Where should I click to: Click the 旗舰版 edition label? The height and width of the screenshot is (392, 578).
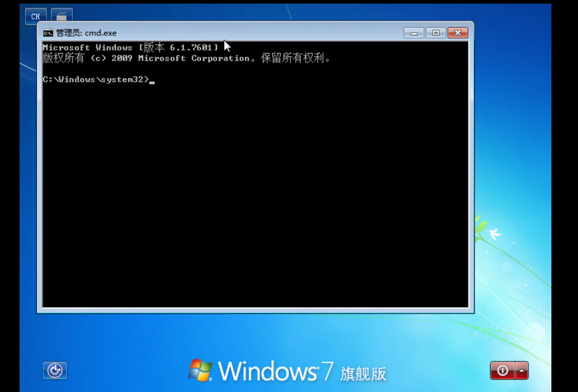coord(363,373)
